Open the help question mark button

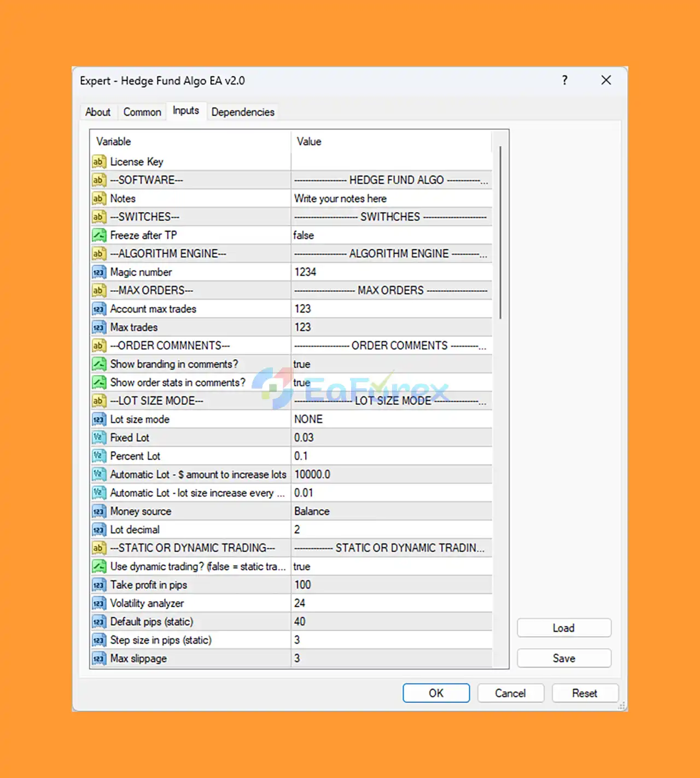(x=565, y=80)
